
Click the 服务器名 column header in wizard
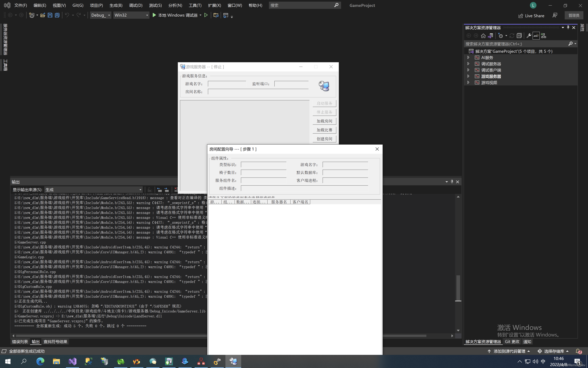279,202
